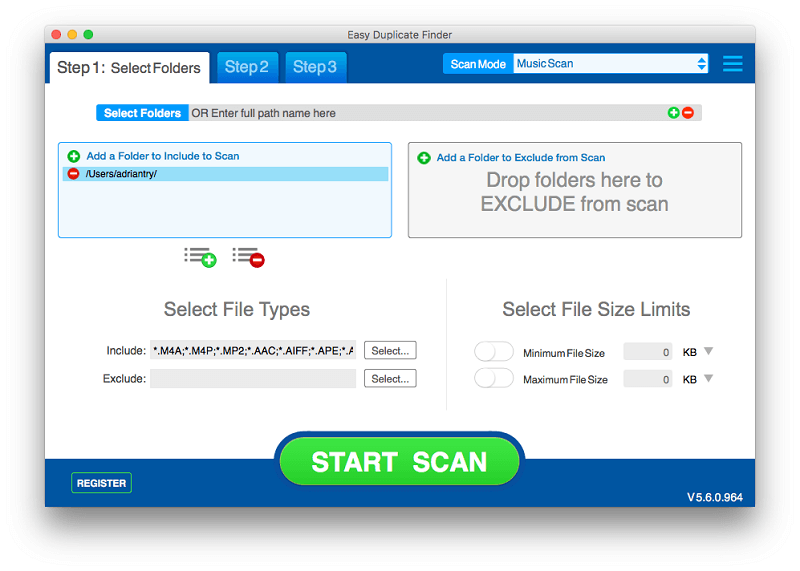Click the Exclude file types field
The image size is (800, 571).
pos(253,379)
